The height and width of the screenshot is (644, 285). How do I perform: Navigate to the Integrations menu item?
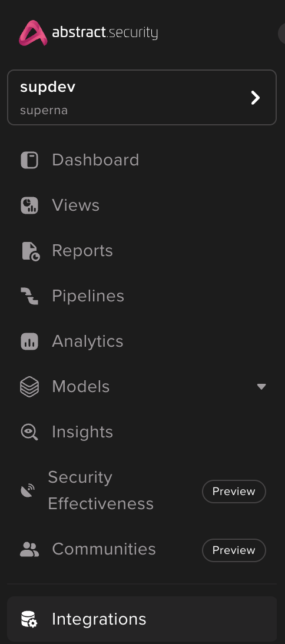pyautogui.click(x=142, y=619)
